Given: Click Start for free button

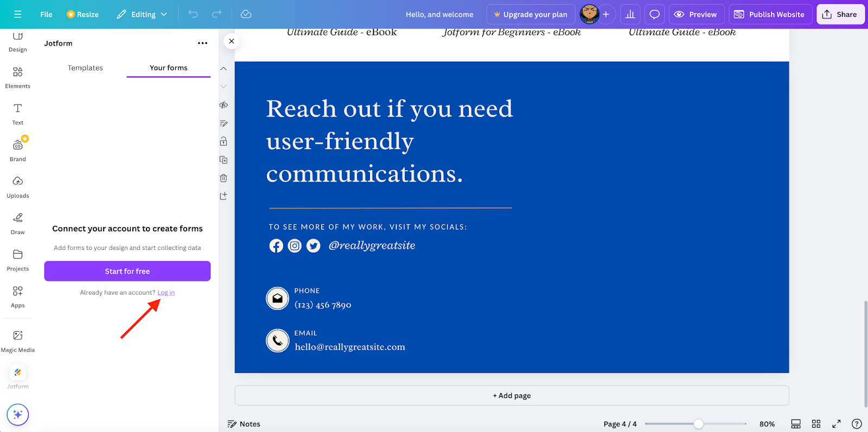Looking at the screenshot, I should point(127,271).
